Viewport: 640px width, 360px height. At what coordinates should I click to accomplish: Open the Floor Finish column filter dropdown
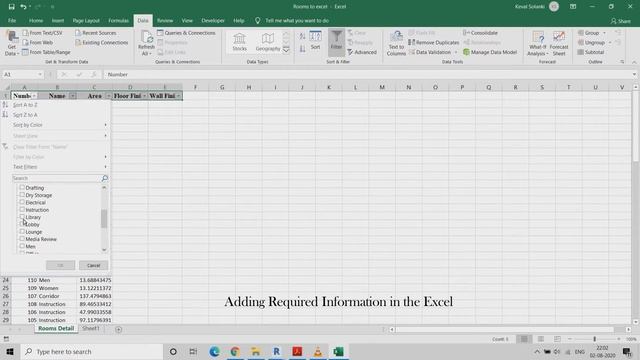pyautogui.click(x=144, y=96)
